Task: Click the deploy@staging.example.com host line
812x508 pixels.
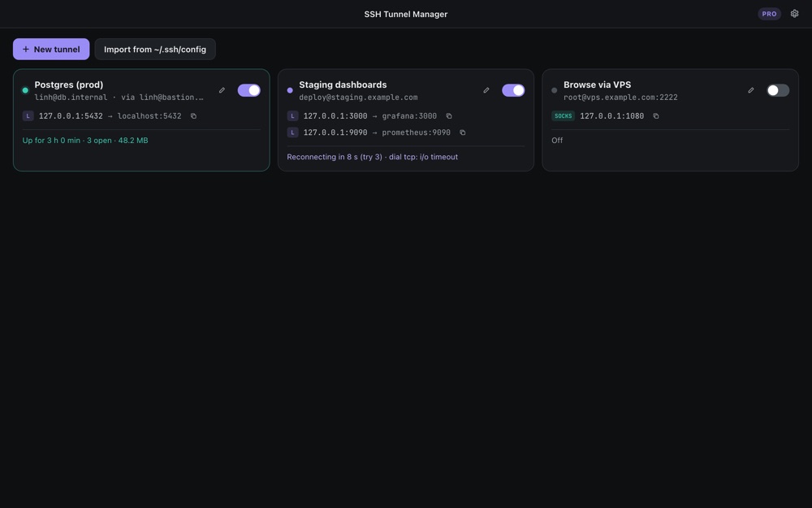Action: (358, 98)
